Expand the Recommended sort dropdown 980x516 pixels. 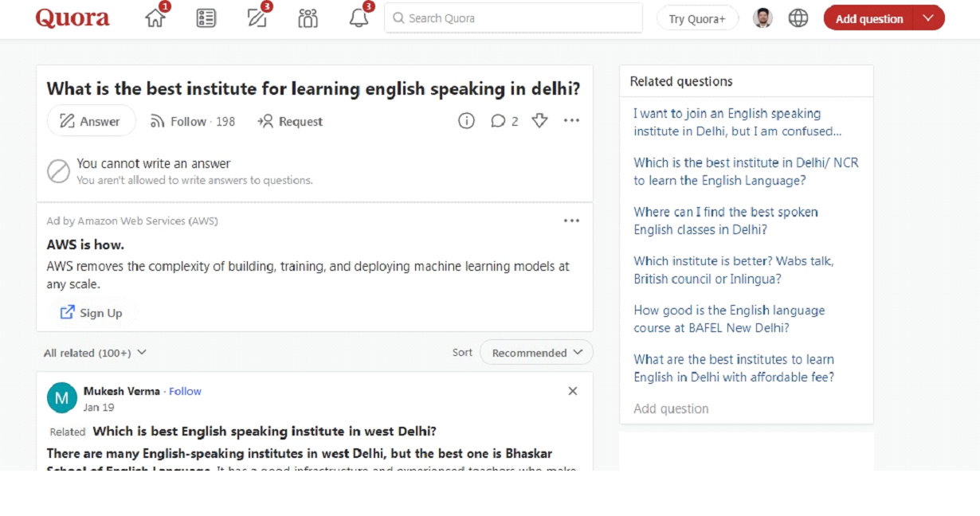pos(536,353)
